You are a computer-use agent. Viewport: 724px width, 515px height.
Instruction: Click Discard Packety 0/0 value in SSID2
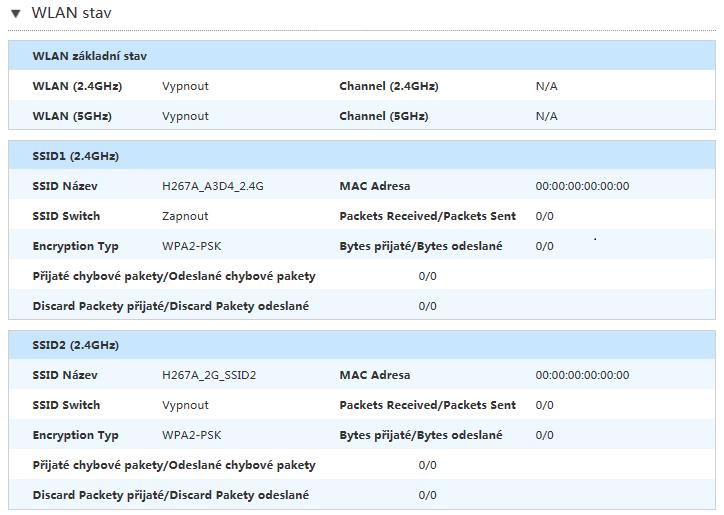pos(428,495)
